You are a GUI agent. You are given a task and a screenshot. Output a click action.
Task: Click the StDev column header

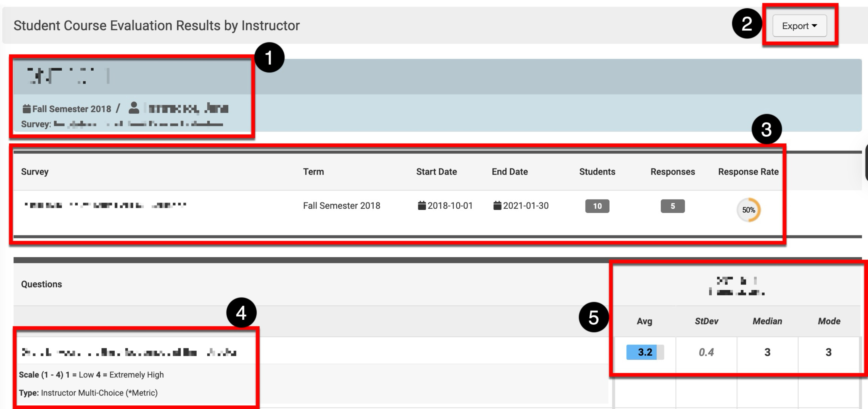[x=706, y=321]
